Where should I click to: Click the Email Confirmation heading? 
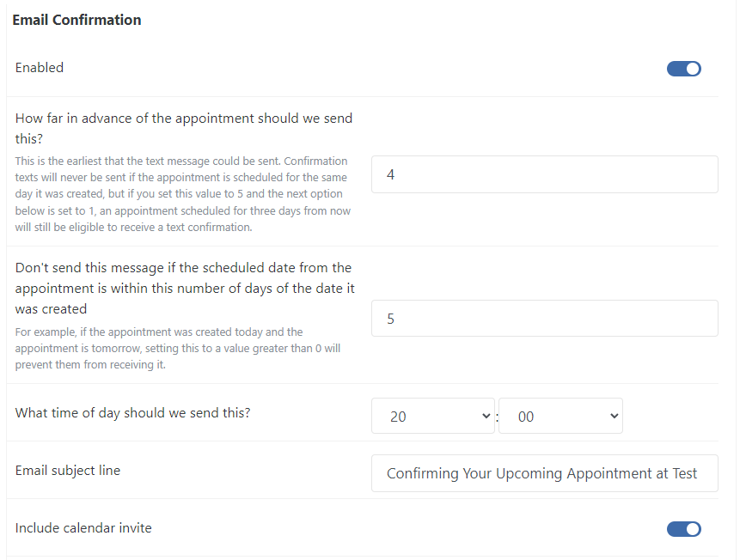pos(76,19)
